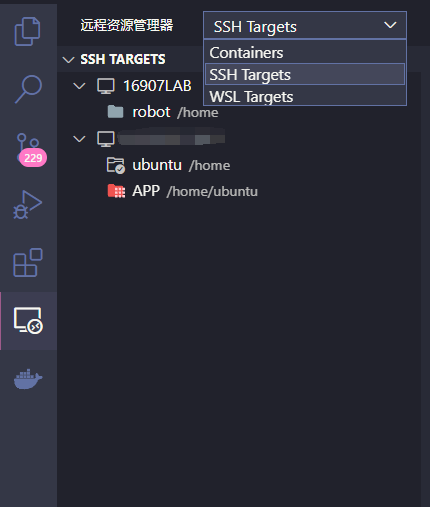
Task: Toggle the SSH Targets combo box arrow
Action: point(390,25)
